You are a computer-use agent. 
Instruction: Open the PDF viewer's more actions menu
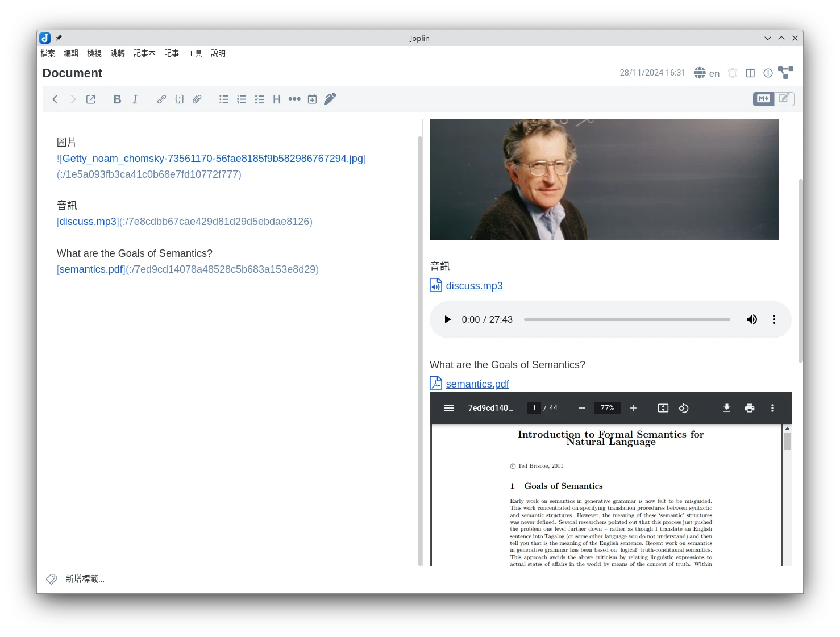pos(772,408)
